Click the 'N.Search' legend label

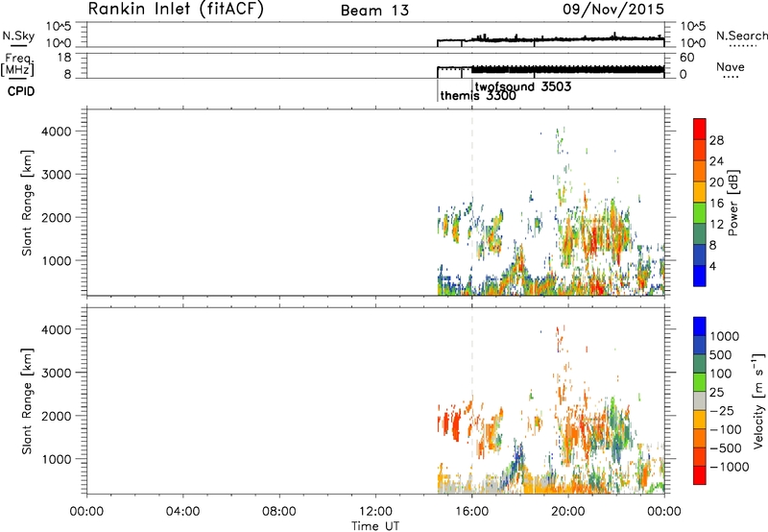pos(742,36)
